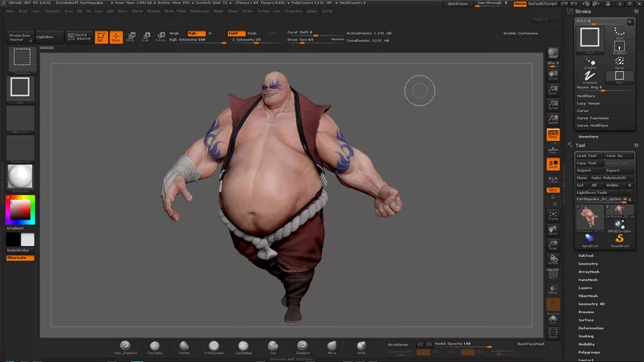The width and height of the screenshot is (644, 362).
Task: Select the Scale transform tool in top toolbar
Action: (146, 37)
